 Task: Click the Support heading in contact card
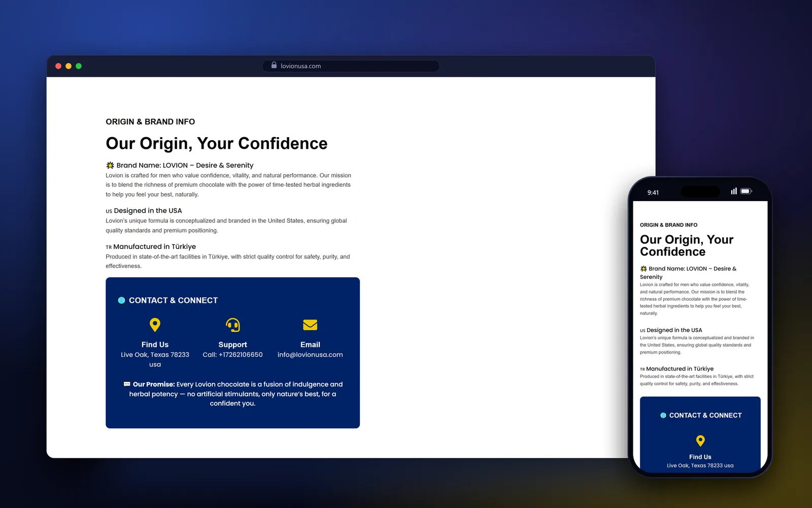[232, 344]
